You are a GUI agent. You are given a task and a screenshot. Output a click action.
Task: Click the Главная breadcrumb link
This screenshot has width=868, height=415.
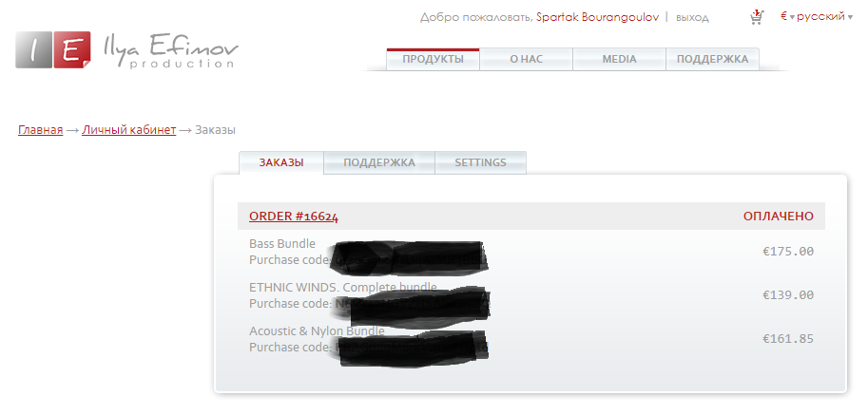click(41, 130)
